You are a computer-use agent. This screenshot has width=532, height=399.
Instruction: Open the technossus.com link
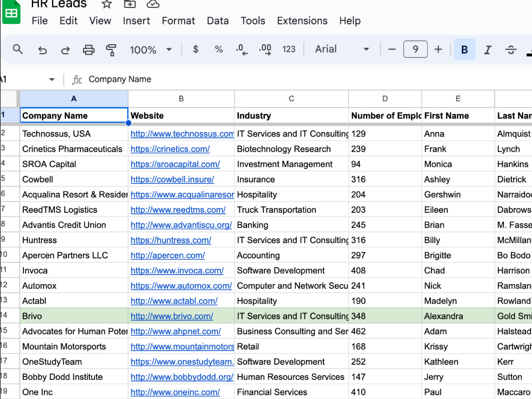tap(182, 134)
